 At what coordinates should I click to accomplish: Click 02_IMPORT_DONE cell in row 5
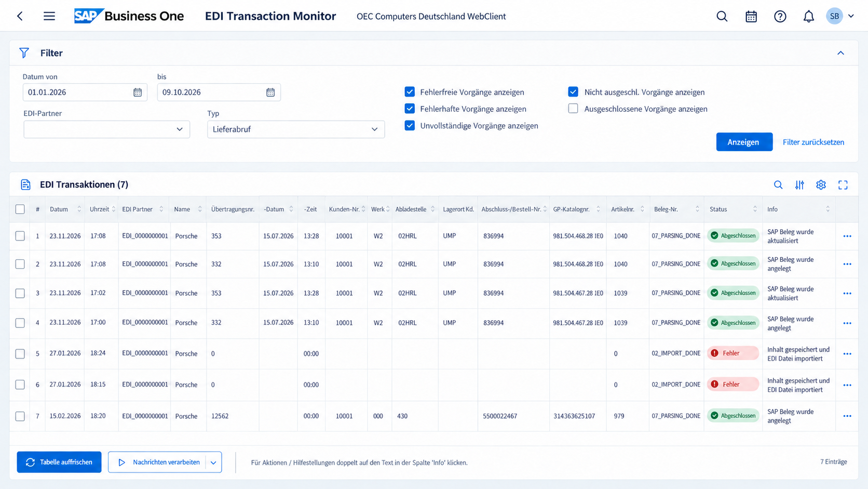[676, 353]
